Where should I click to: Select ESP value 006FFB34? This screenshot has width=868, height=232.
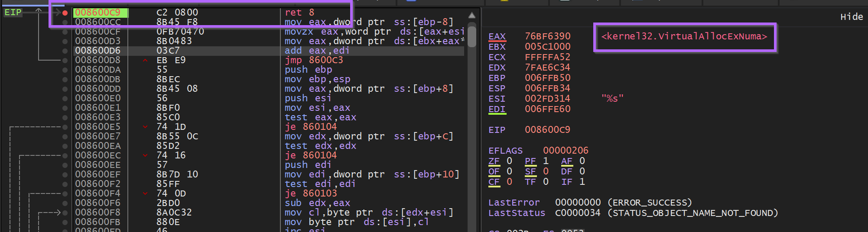coord(547,88)
